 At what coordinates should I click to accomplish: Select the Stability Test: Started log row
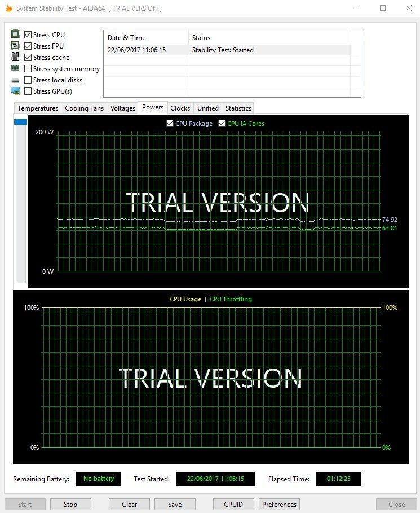pyautogui.click(x=227, y=50)
